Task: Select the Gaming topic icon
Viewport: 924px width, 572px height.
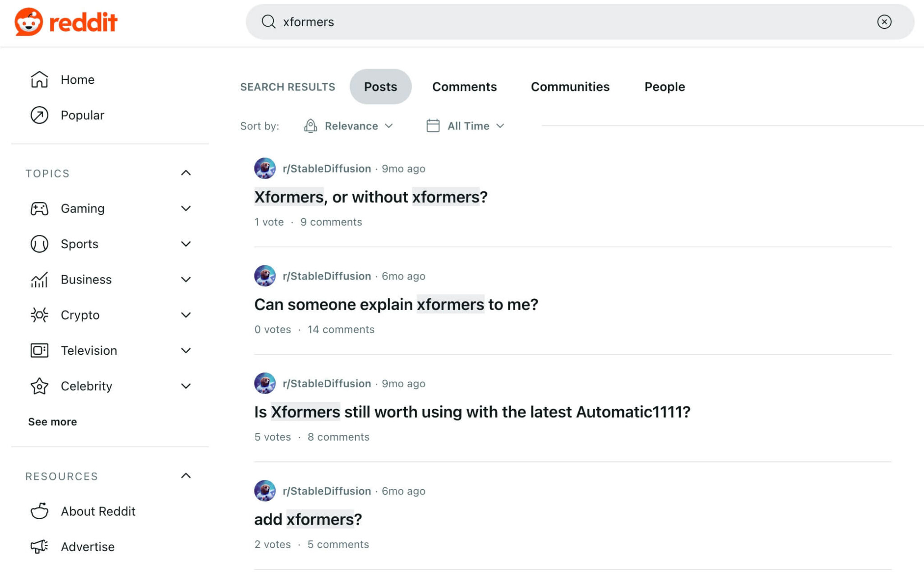Action: (40, 208)
